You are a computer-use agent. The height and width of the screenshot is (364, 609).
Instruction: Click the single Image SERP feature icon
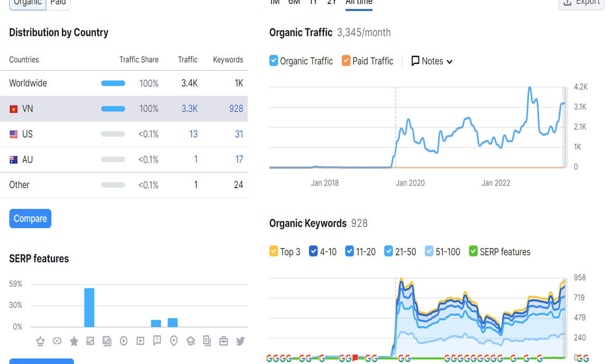[x=90, y=341]
